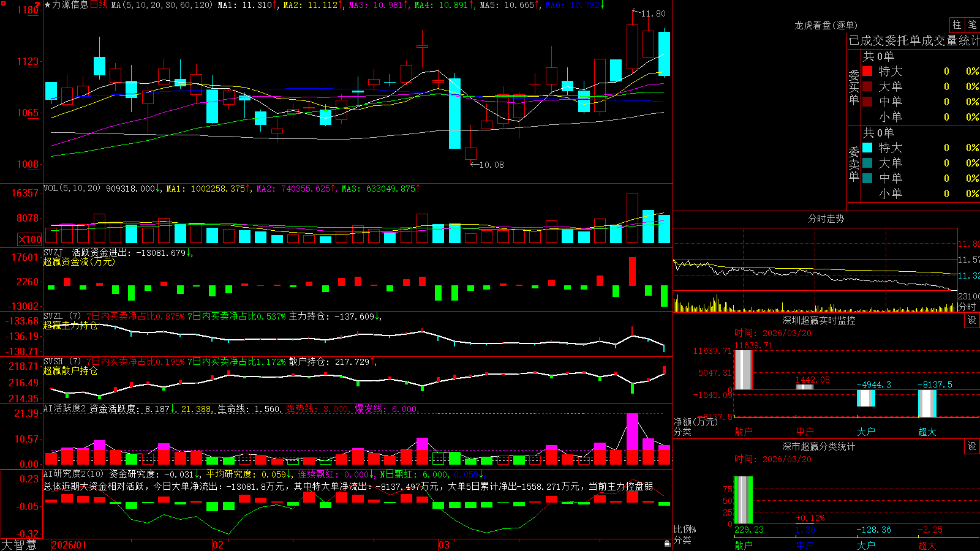Click the AI活跃度2 indicator name
Viewport: 980px width, 551px height.
[65, 409]
